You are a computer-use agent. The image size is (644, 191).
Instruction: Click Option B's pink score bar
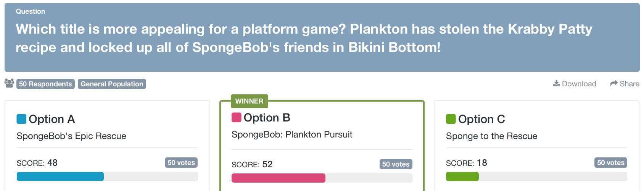(279, 178)
